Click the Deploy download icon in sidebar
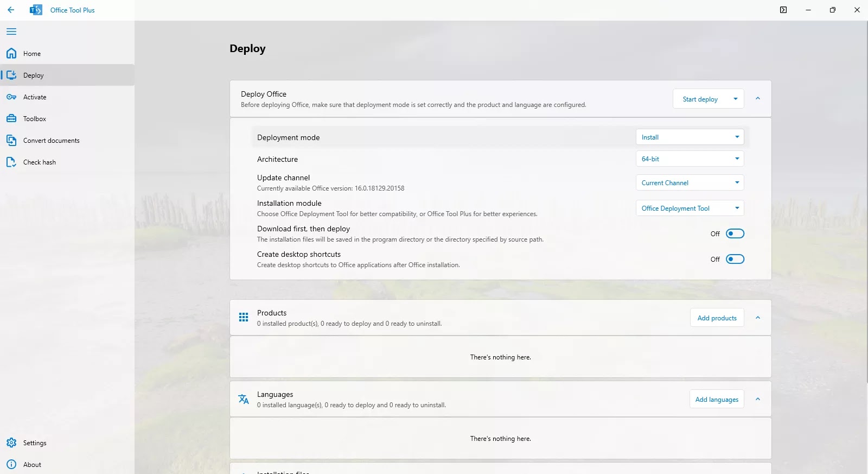This screenshot has height=474, width=868. coord(11,75)
